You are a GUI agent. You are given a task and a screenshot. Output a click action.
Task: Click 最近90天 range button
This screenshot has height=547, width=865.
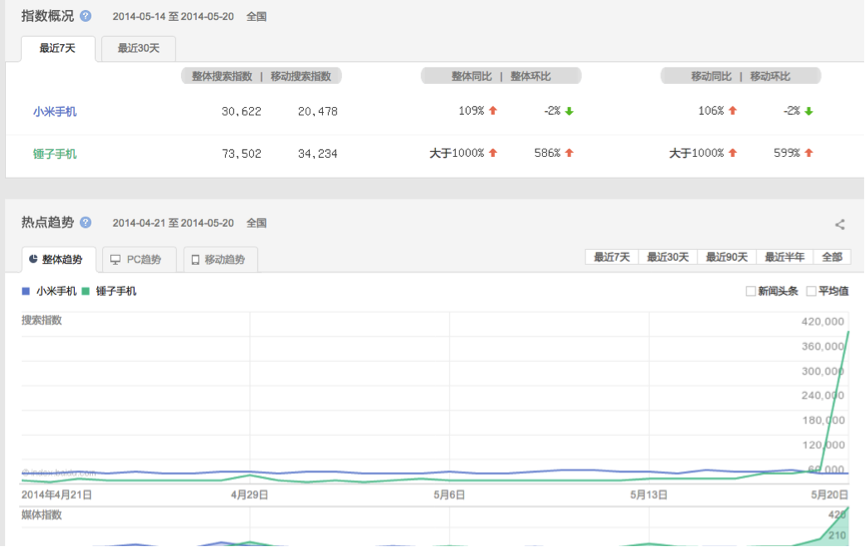[727, 257]
